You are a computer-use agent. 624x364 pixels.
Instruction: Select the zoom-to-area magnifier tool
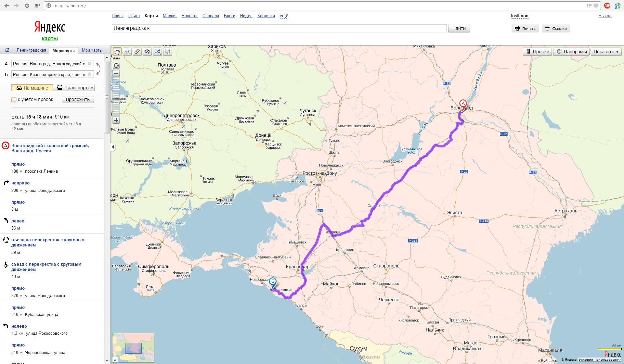click(127, 52)
